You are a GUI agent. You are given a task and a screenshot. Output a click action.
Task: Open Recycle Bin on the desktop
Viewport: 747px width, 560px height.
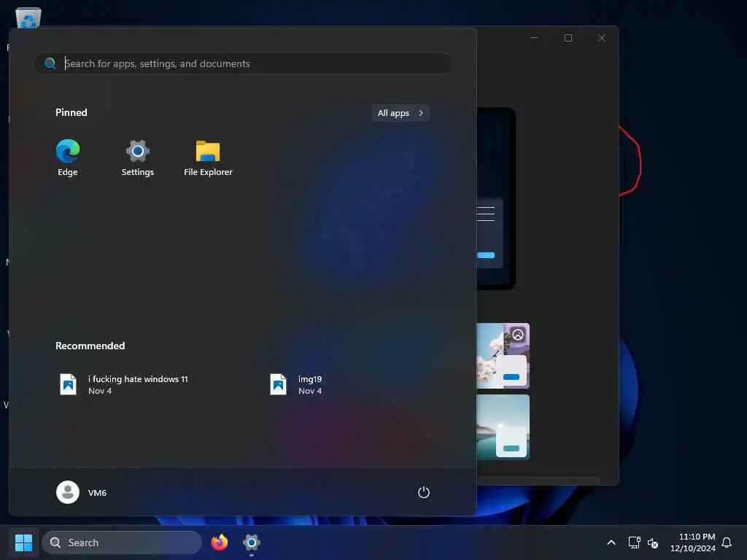click(x=28, y=18)
